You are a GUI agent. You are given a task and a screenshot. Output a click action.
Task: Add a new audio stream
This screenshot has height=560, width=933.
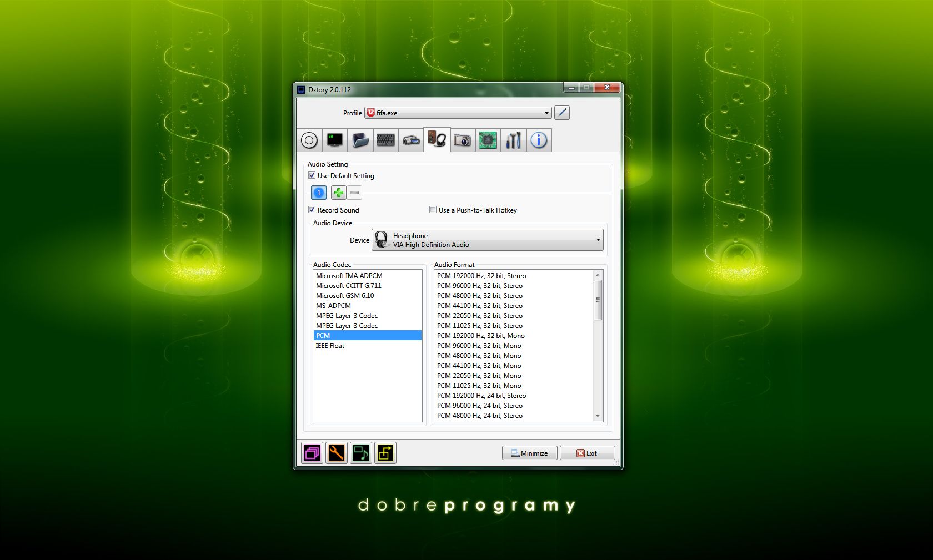[x=338, y=193]
